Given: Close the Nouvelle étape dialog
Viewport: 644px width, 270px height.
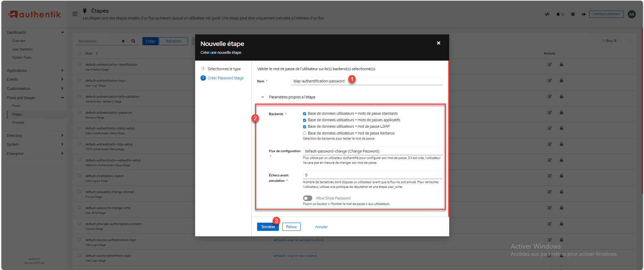Looking at the screenshot, I should [x=438, y=43].
